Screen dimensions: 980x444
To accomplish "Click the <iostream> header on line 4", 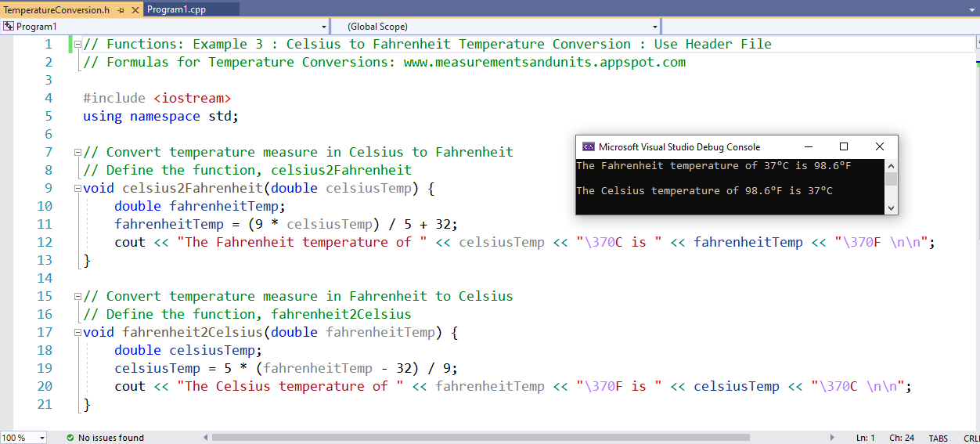I will click(193, 98).
